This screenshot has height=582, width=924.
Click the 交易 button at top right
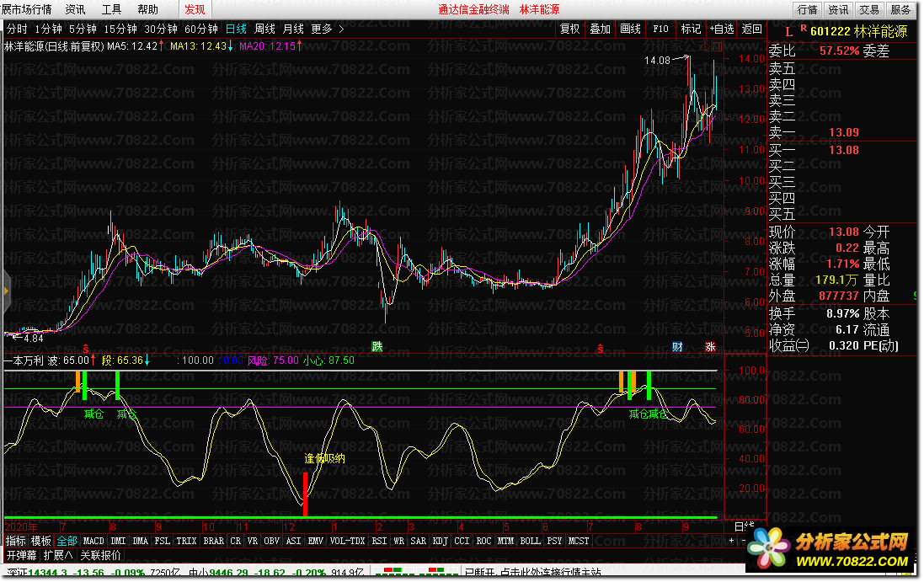point(868,9)
